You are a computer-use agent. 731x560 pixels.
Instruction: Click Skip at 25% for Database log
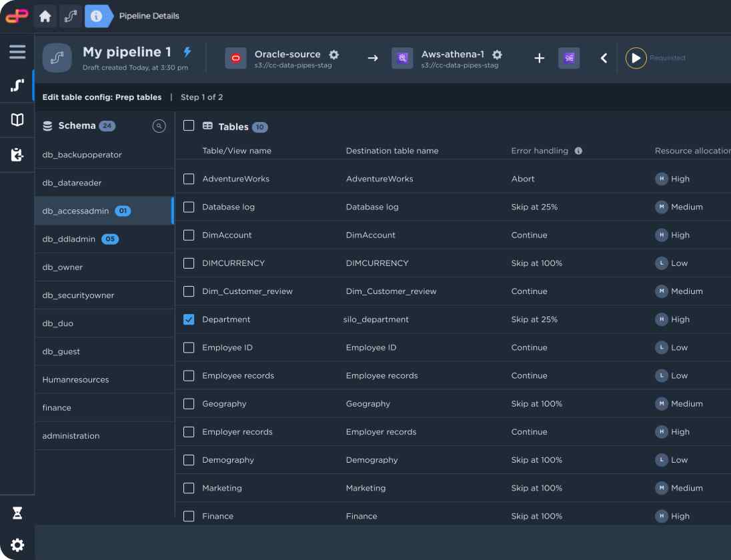534,207
